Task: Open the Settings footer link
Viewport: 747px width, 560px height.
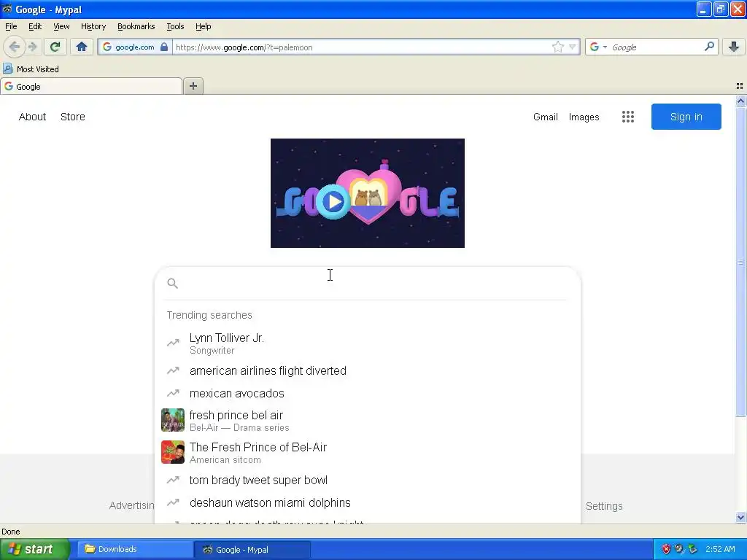Action: point(603,506)
